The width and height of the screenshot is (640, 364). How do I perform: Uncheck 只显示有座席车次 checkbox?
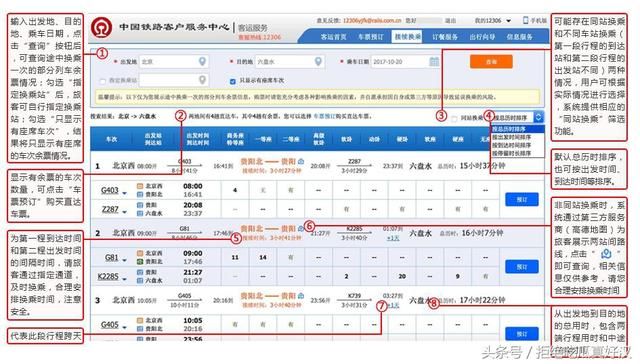(x=233, y=81)
